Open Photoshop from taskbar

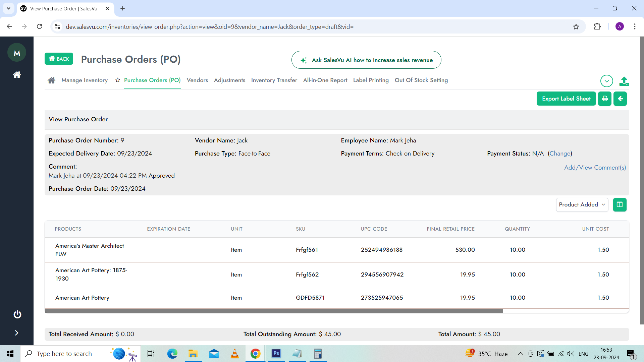point(276,354)
